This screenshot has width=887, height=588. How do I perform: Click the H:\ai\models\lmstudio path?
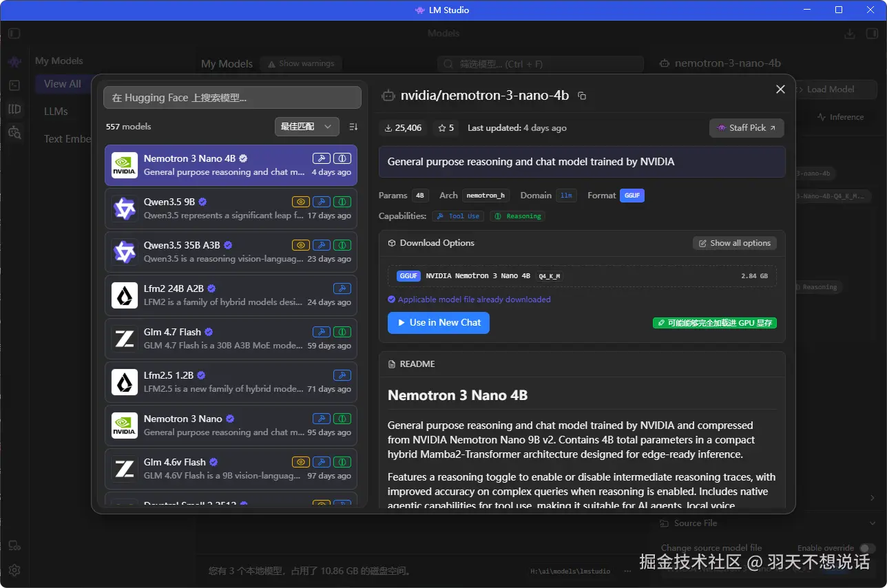pyautogui.click(x=570, y=571)
